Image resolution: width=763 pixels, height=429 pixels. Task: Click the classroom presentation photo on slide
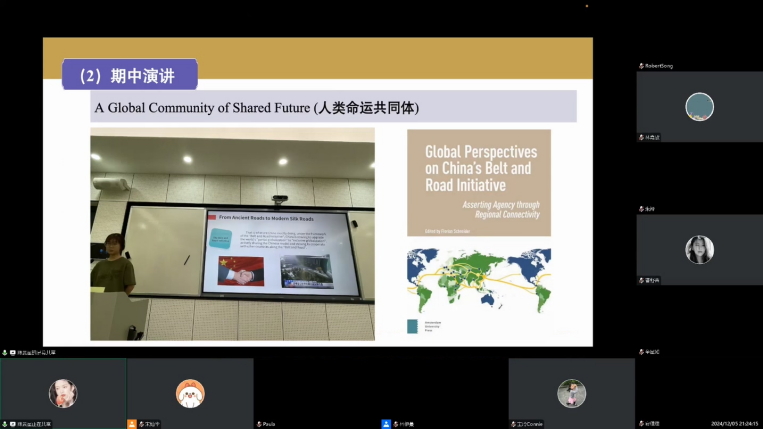click(232, 233)
